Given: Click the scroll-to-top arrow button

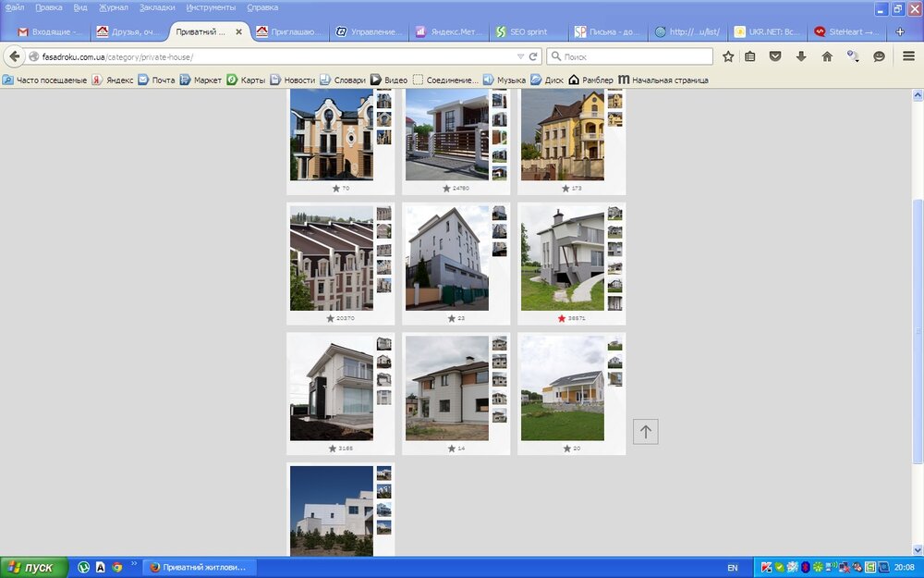Looking at the screenshot, I should pyautogui.click(x=645, y=431).
